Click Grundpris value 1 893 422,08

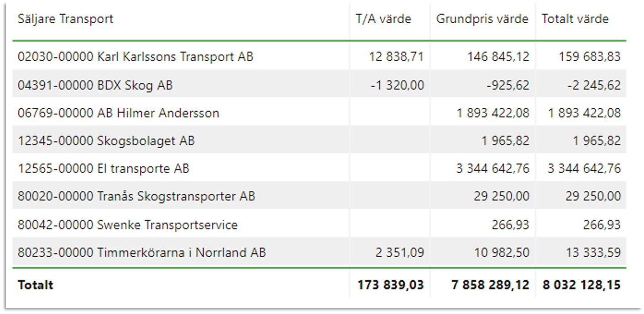(493, 113)
